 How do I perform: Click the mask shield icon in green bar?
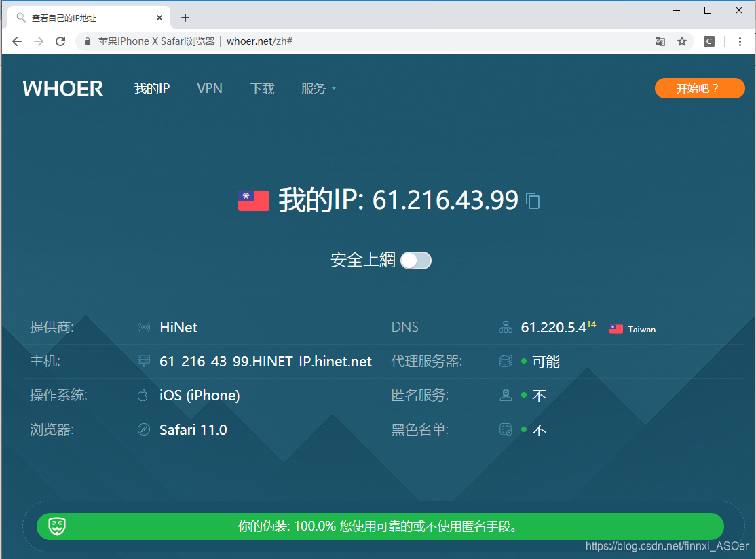pyautogui.click(x=57, y=526)
